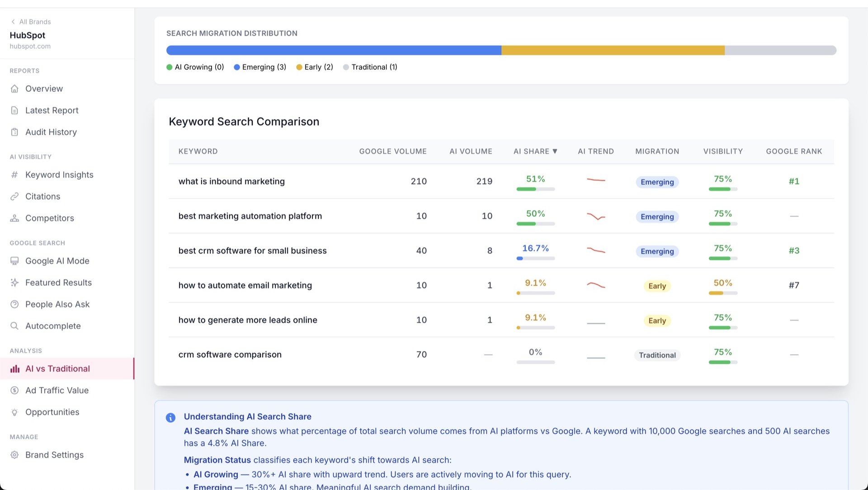This screenshot has height=490, width=868.
Task: Click the Traditional migration badge
Action: point(657,355)
